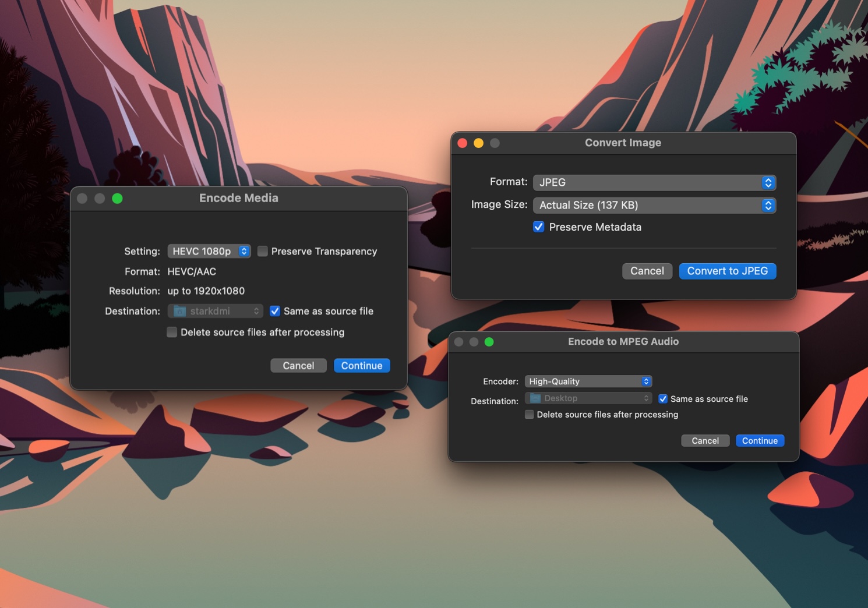Enable Delete source files in Encode to MPEG Audio
The image size is (868, 608).
[x=529, y=414]
